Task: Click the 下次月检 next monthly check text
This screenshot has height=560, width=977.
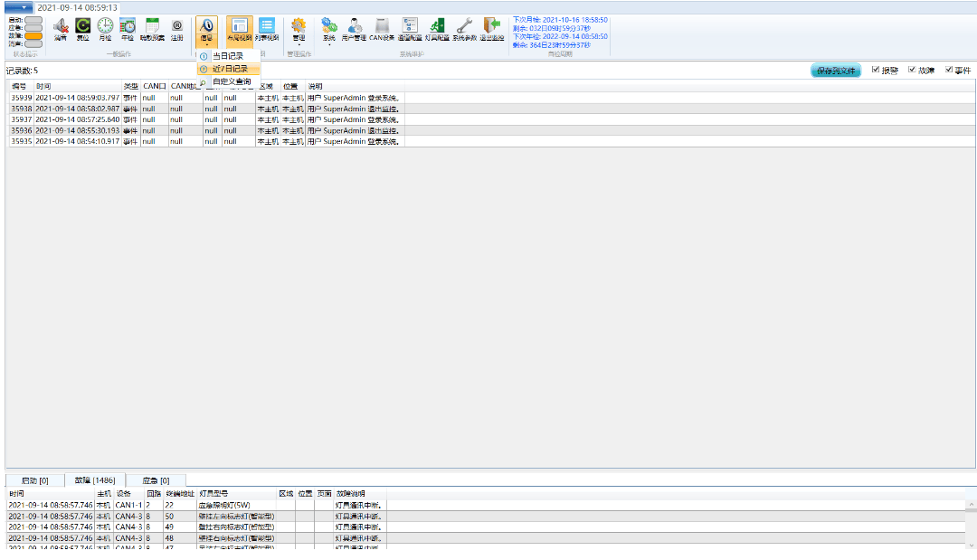Action: coord(560,20)
